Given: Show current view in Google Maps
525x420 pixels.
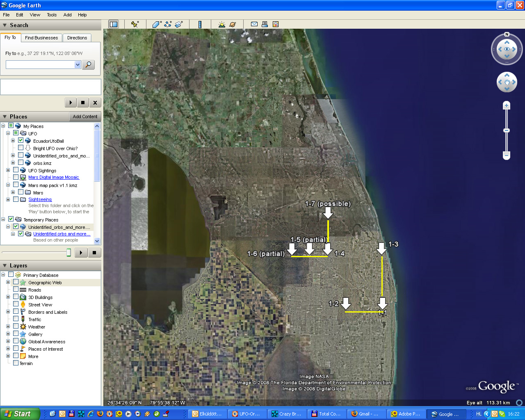Looking at the screenshot, I should pos(276,24).
